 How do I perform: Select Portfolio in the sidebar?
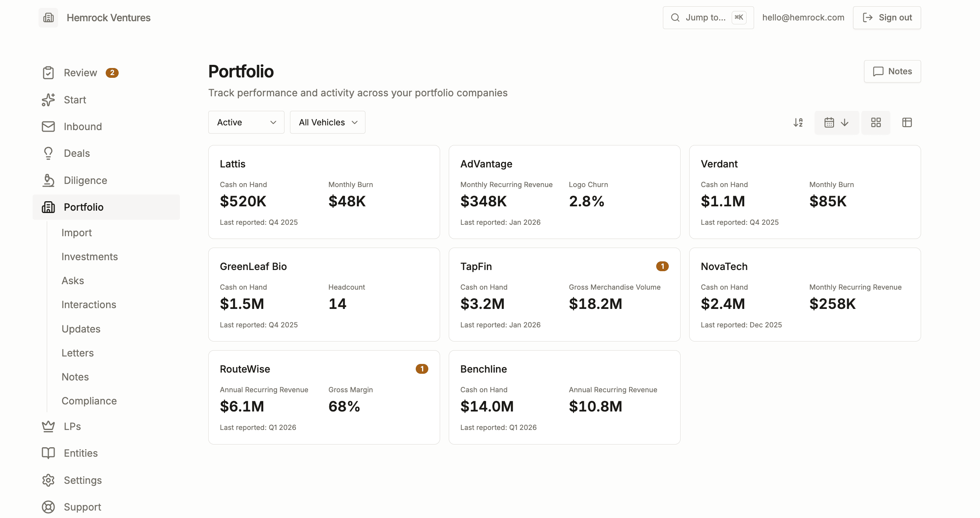pos(106,207)
